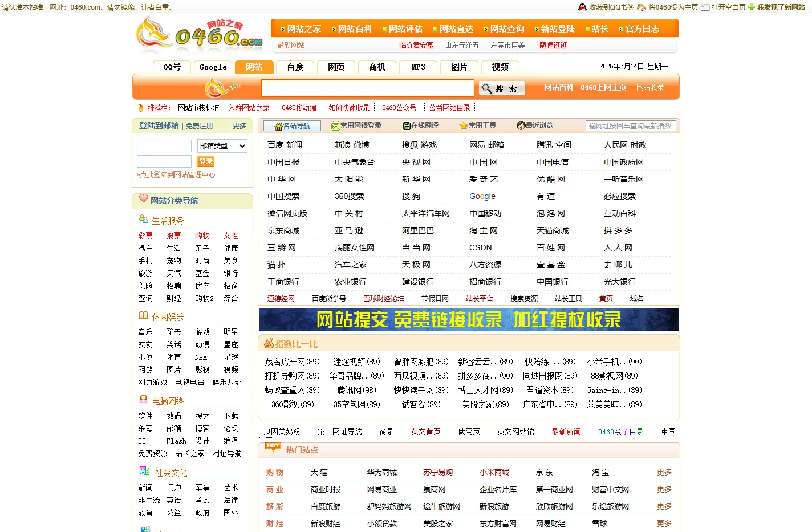Open 音乐 in 休闲娱乐 category

click(145, 332)
